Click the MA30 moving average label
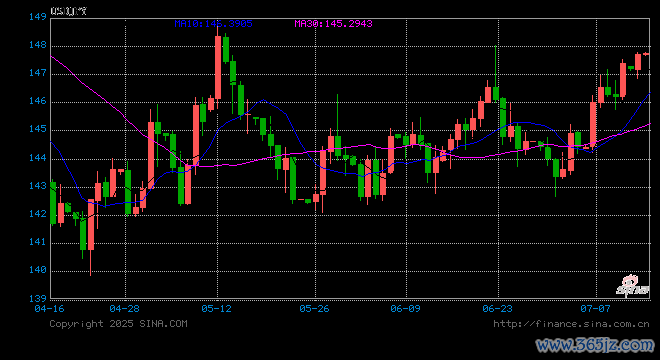This screenshot has height=360, width=660. click(333, 24)
